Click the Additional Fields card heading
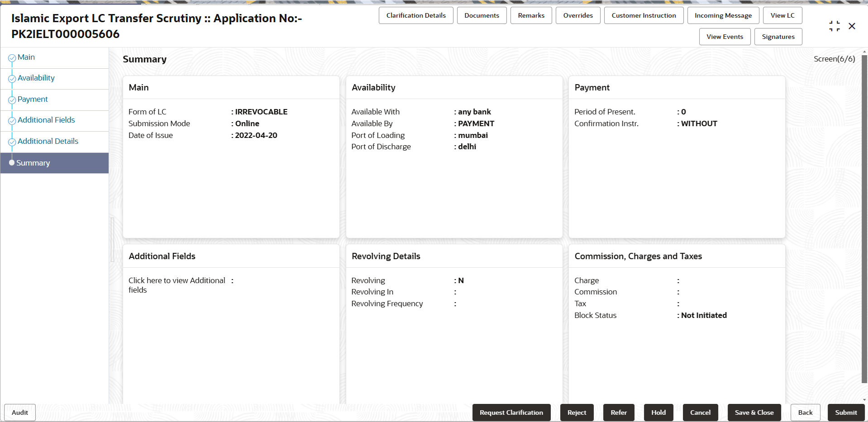This screenshot has height=422, width=868. [x=162, y=256]
